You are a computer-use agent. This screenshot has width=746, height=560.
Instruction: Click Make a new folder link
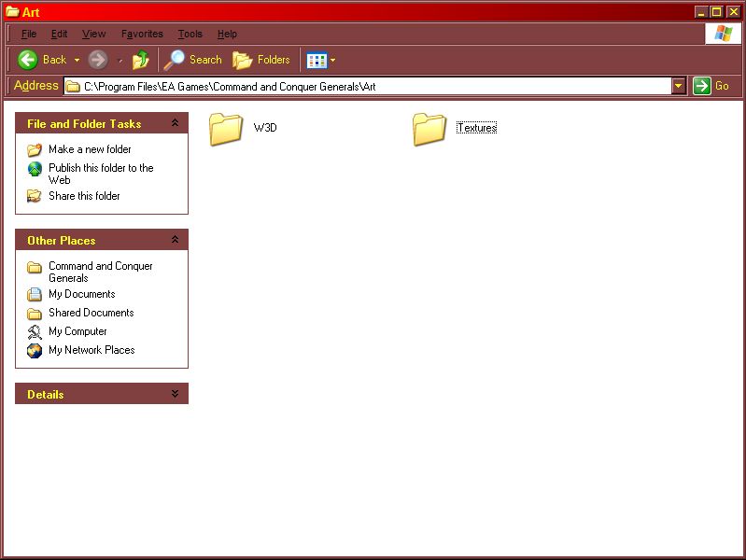(x=90, y=149)
